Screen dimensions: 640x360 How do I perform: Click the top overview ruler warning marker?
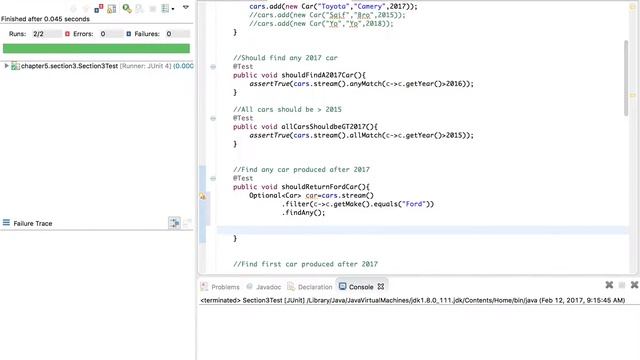(x=633, y=7)
